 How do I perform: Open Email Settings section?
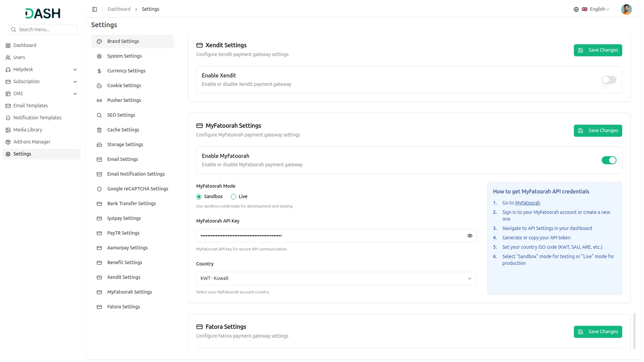(x=132, y=160)
